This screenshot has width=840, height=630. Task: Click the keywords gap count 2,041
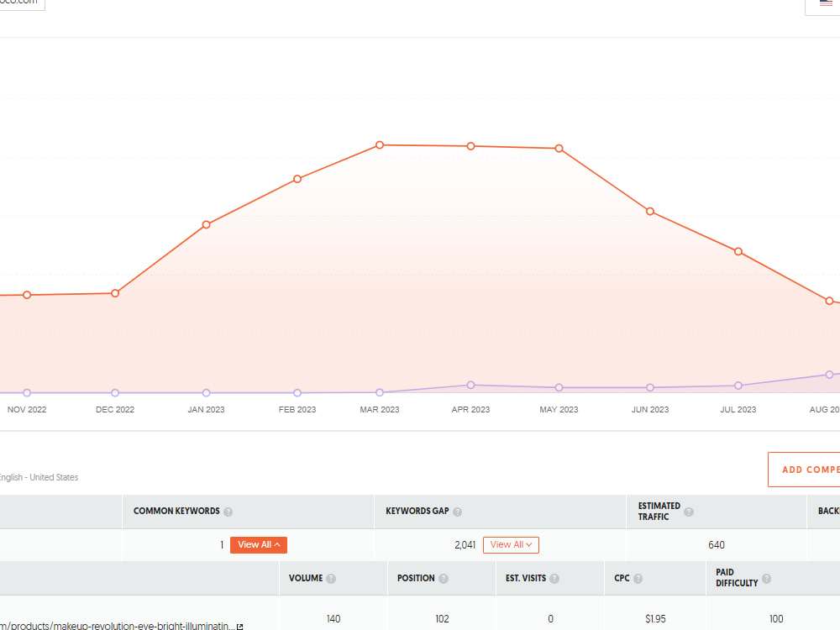(x=465, y=545)
